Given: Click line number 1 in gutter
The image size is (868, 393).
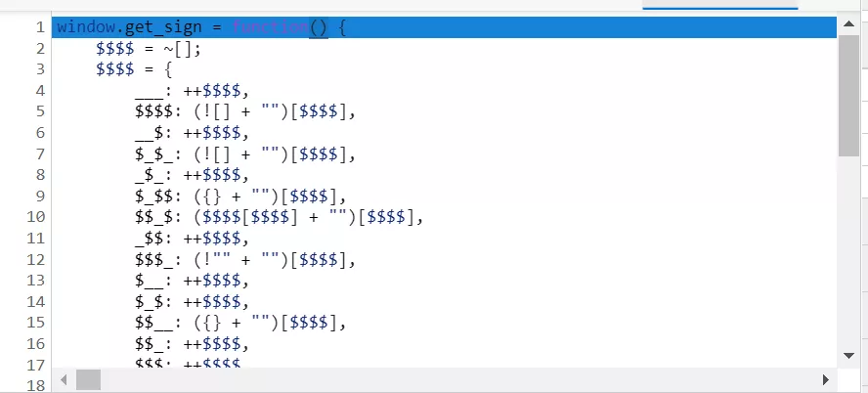Looking at the screenshot, I should tap(39, 27).
